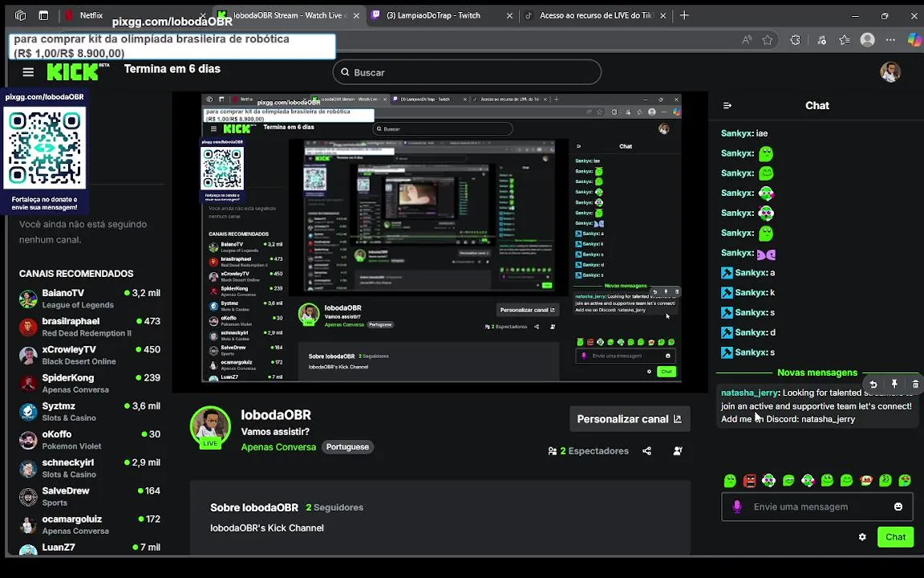This screenshot has height=578, width=924.
Task: Open brasilraphael channel avatar
Action: tap(28, 327)
